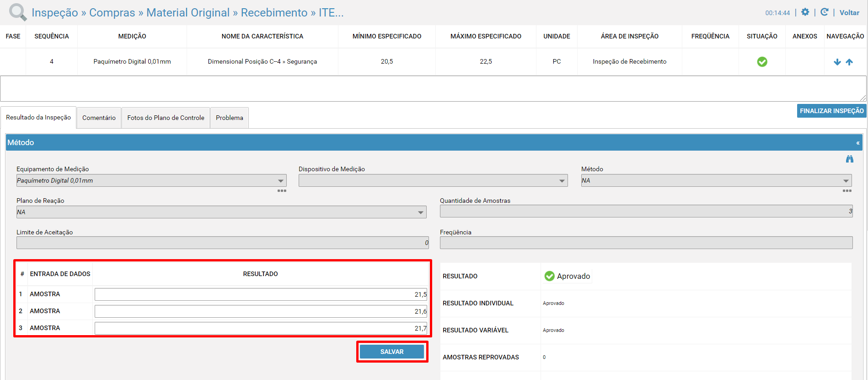Click the minimum value 20,5 cell
868x380 pixels.
click(x=387, y=61)
